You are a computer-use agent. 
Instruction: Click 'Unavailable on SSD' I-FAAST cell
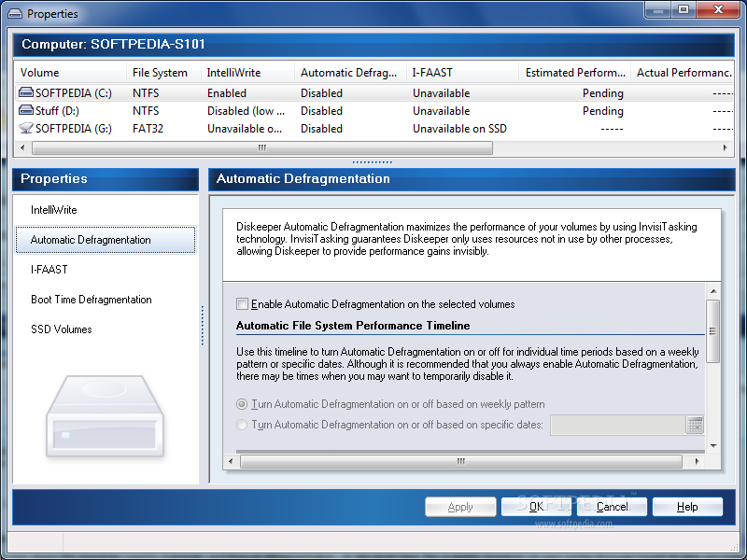pos(459,129)
